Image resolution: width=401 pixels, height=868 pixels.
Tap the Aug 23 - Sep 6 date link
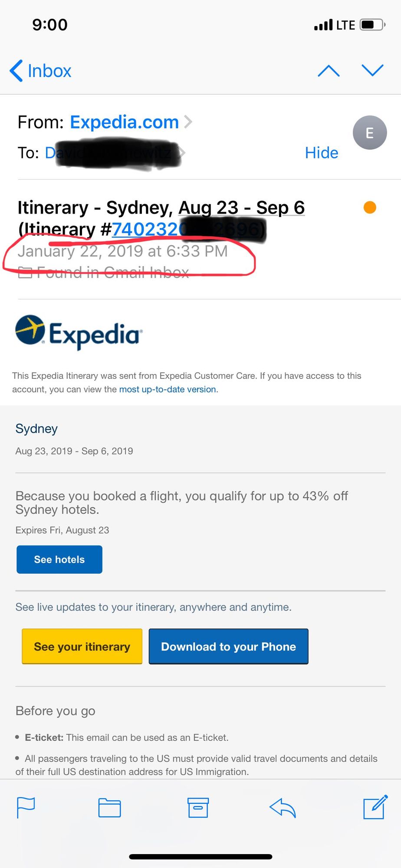pos(241,208)
